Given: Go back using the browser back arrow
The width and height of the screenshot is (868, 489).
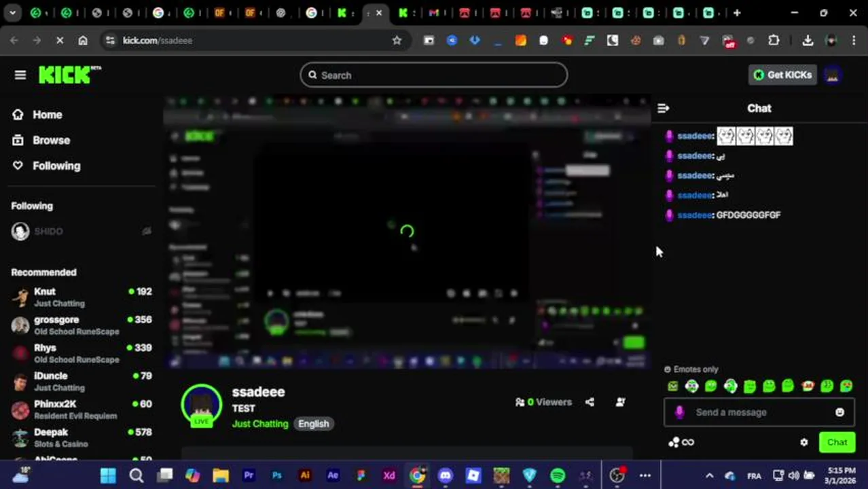Looking at the screenshot, I should click(14, 41).
